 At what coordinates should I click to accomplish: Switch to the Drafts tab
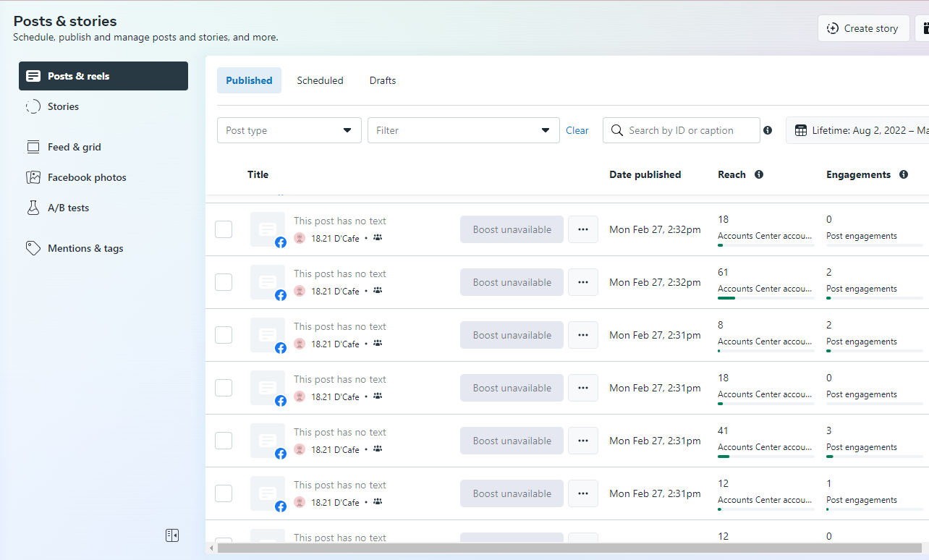point(383,80)
